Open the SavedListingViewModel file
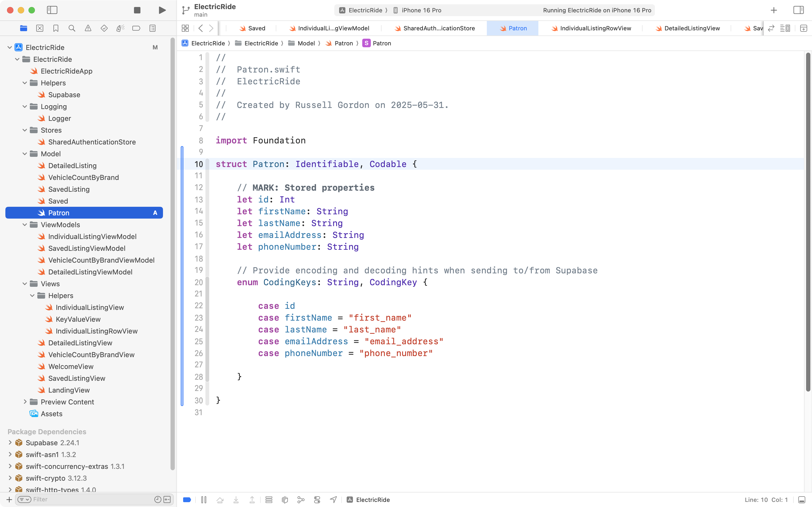The width and height of the screenshot is (812, 507). click(86, 248)
